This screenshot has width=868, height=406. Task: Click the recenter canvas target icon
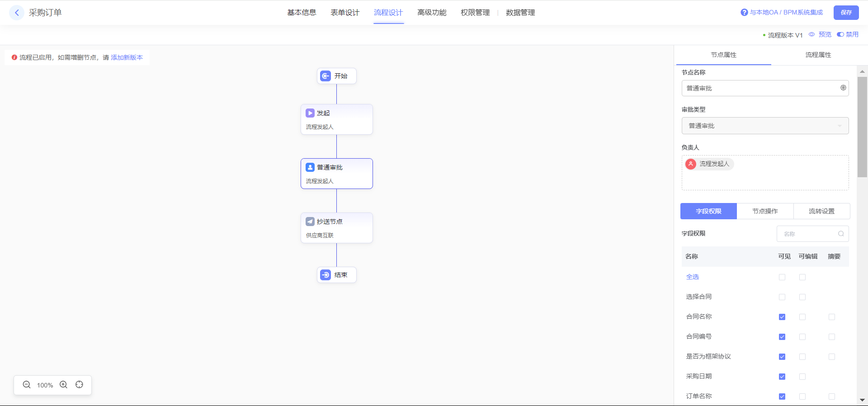tap(80, 385)
